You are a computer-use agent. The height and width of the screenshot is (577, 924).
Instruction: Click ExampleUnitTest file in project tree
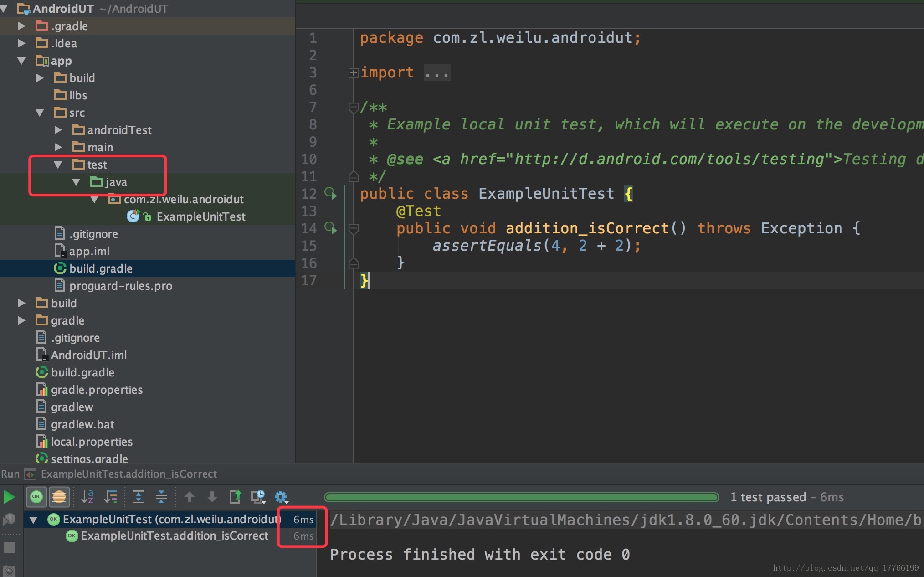[x=199, y=216]
